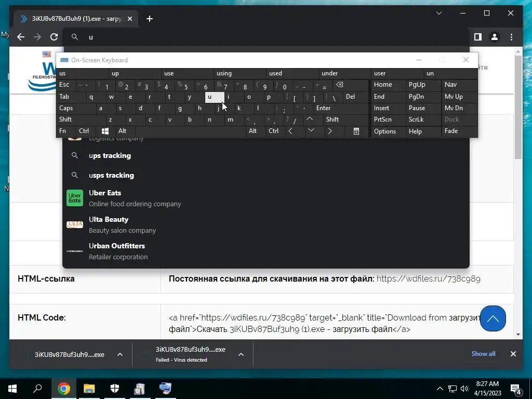Tap the highlighted 'u' key
The width and height of the screenshot is (532, 399).
[x=215, y=97]
